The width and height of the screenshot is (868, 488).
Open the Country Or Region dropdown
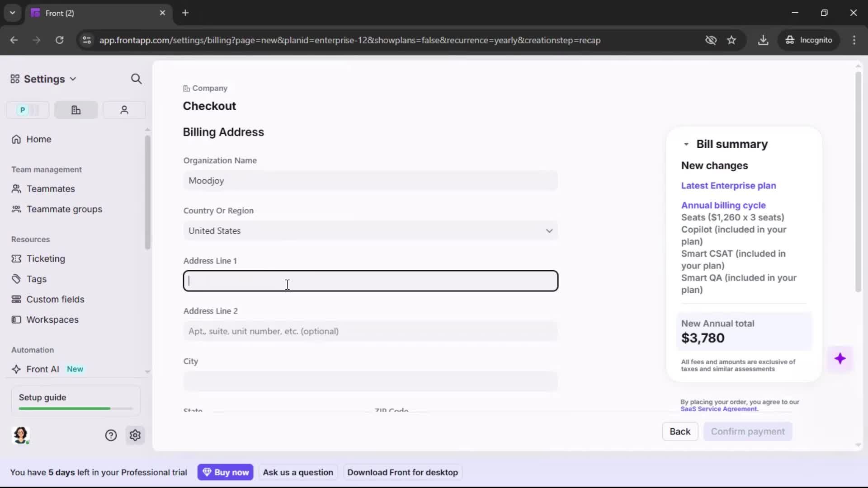pyautogui.click(x=549, y=230)
